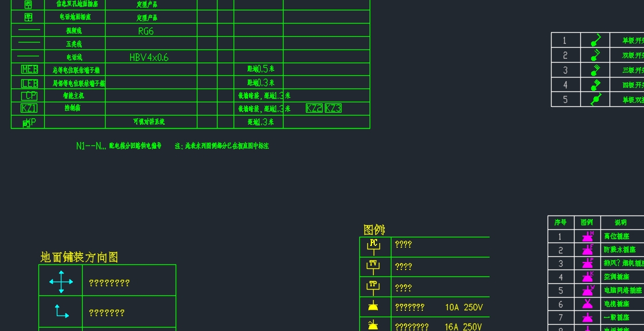
Task: Select the KP video intercom symbol
Action: click(29, 122)
